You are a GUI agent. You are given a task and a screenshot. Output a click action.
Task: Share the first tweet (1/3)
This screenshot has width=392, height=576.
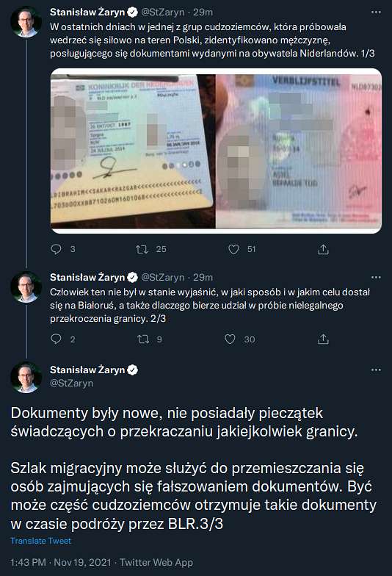tap(323, 250)
